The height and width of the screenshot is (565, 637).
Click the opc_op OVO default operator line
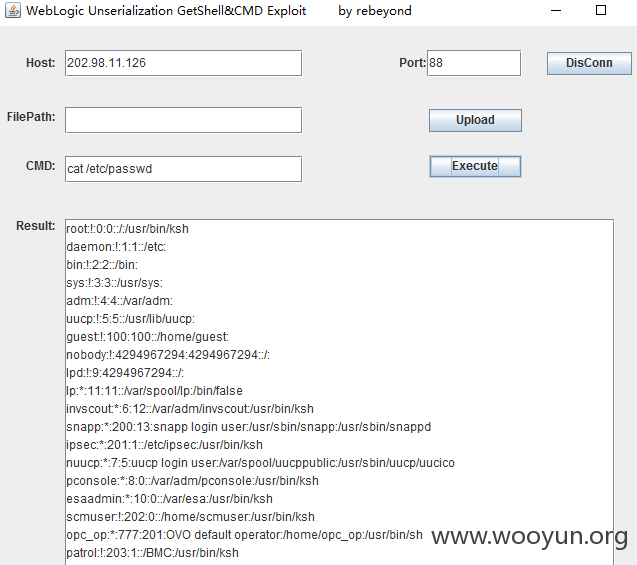245,535
